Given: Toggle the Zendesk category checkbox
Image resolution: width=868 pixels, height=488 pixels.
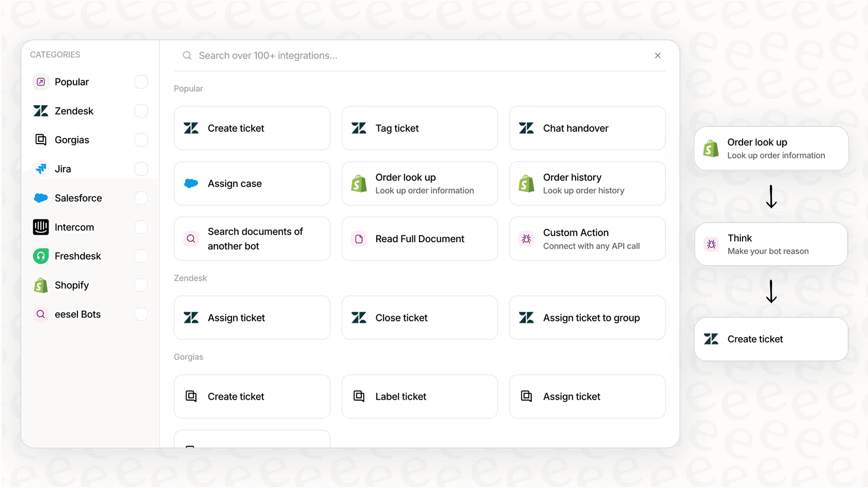Looking at the screenshot, I should (x=141, y=111).
